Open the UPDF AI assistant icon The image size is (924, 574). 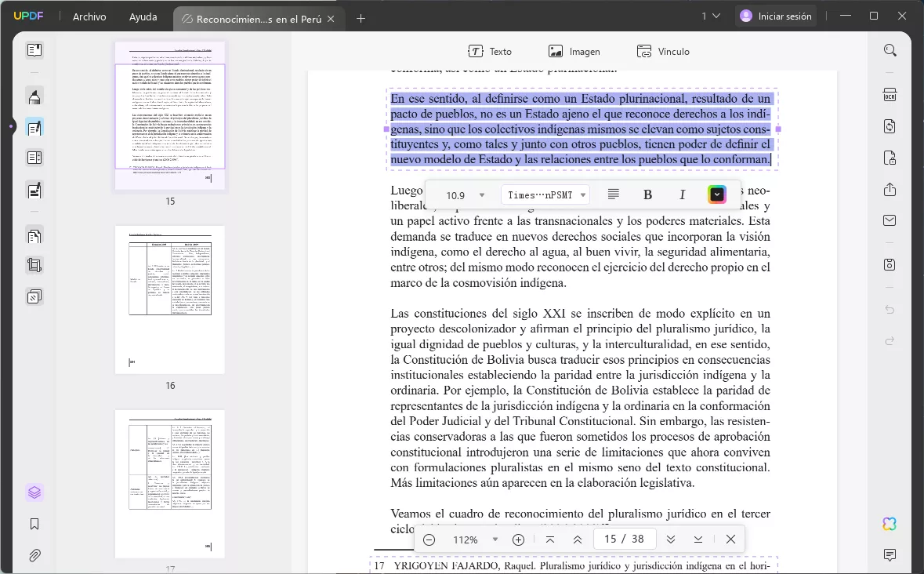[x=890, y=523]
